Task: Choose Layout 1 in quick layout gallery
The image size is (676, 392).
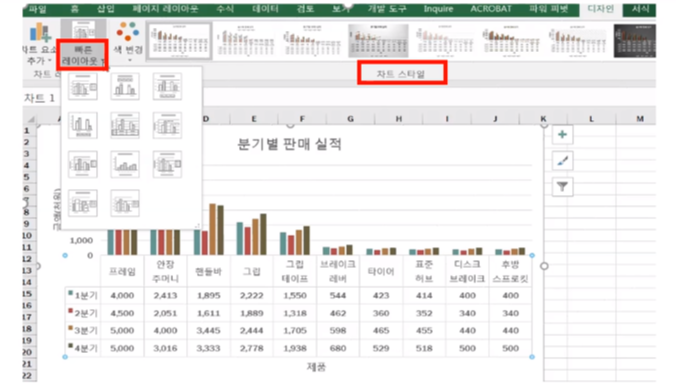Action: [82, 86]
